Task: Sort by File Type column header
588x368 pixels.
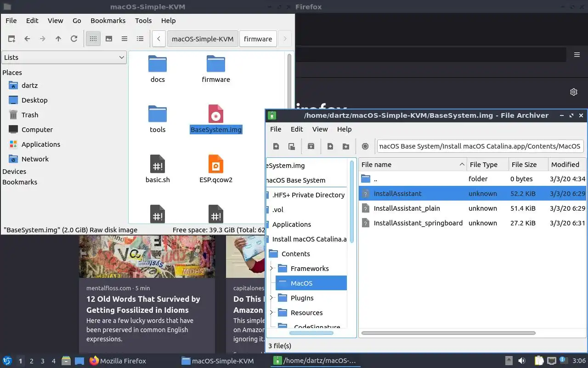Action: pos(487,165)
